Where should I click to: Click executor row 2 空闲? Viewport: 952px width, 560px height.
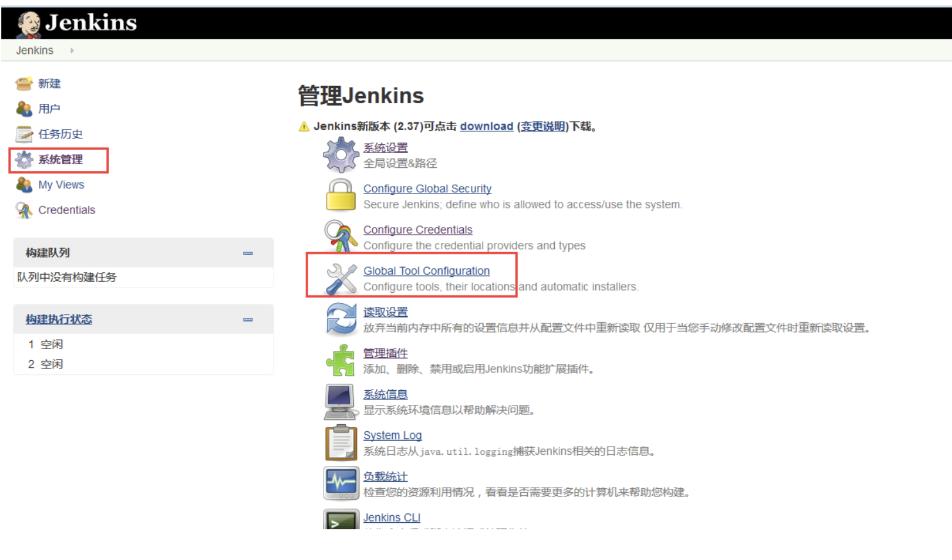tap(45, 365)
